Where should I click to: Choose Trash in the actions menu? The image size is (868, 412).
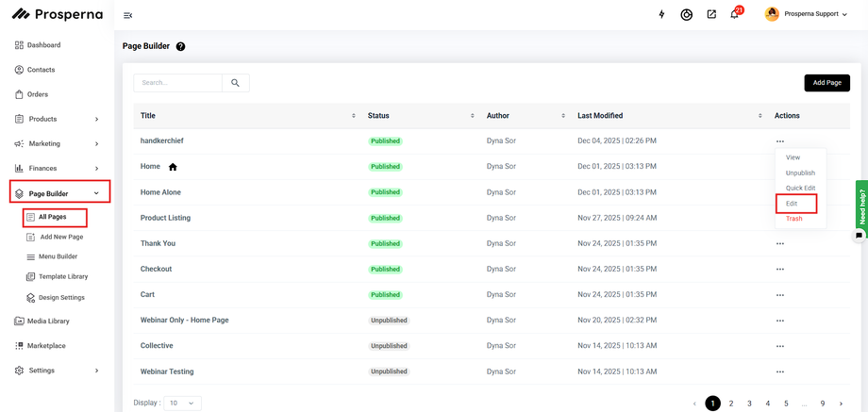pos(794,219)
